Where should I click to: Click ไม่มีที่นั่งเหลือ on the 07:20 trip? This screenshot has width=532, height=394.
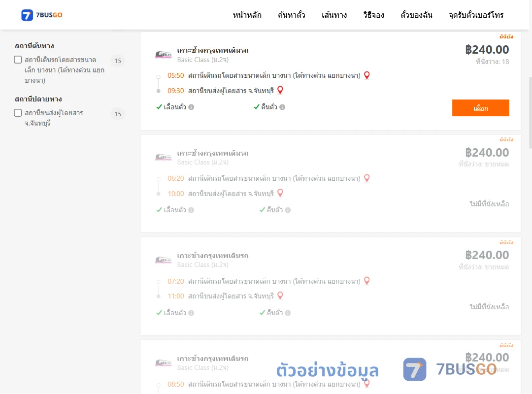489,307
